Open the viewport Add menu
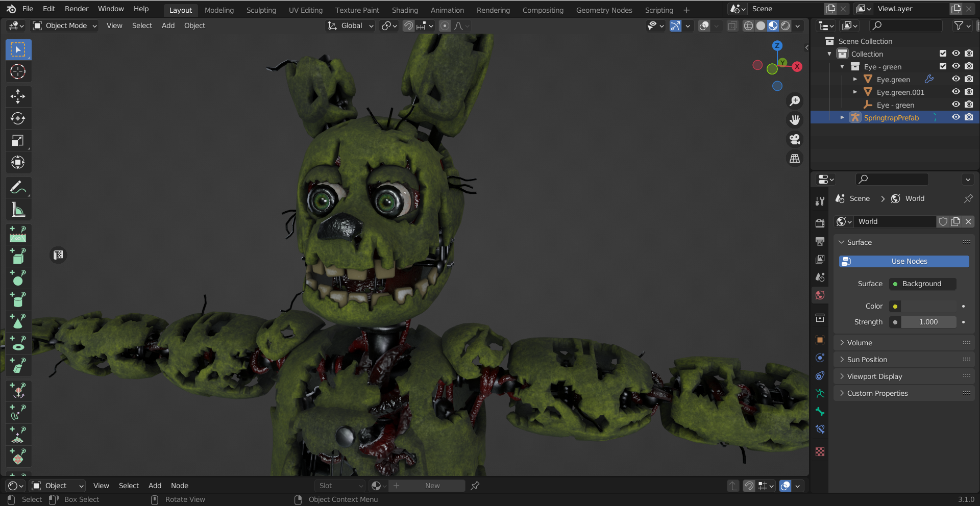 tap(168, 26)
